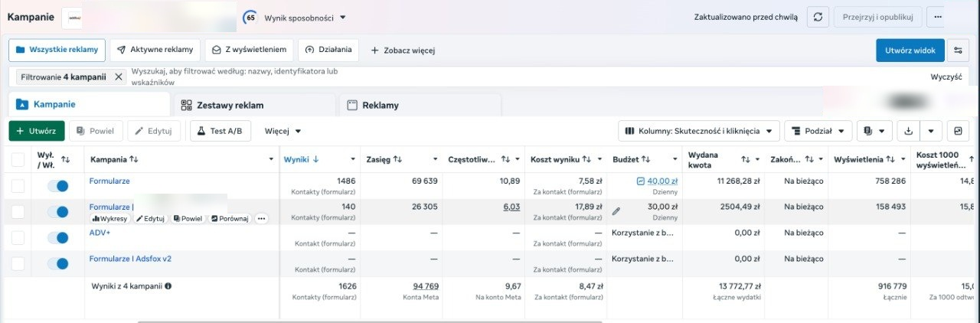Image resolution: width=980 pixels, height=323 pixels.
Task: Open the Kampania column options arrow
Action: click(271, 159)
